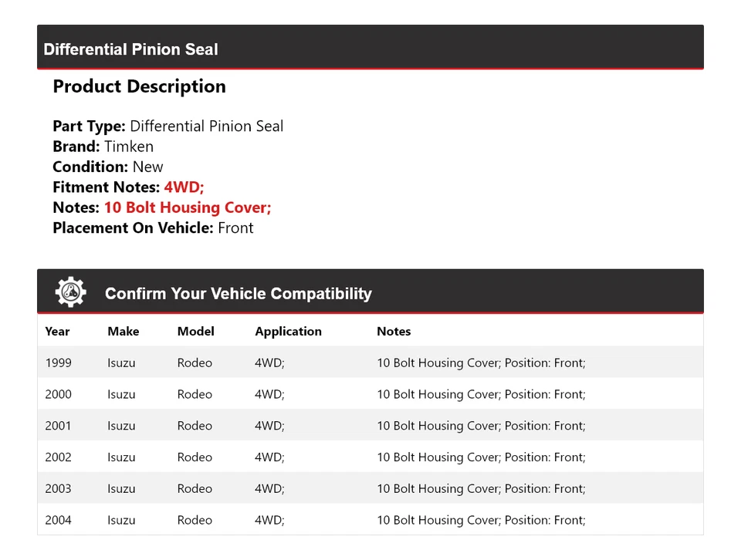The image size is (741, 560).
Task: Click the 2002 year cell
Action: 58,457
